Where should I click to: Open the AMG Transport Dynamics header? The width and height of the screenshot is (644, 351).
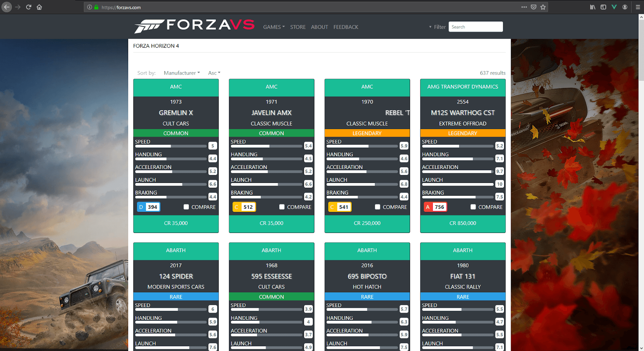click(463, 87)
